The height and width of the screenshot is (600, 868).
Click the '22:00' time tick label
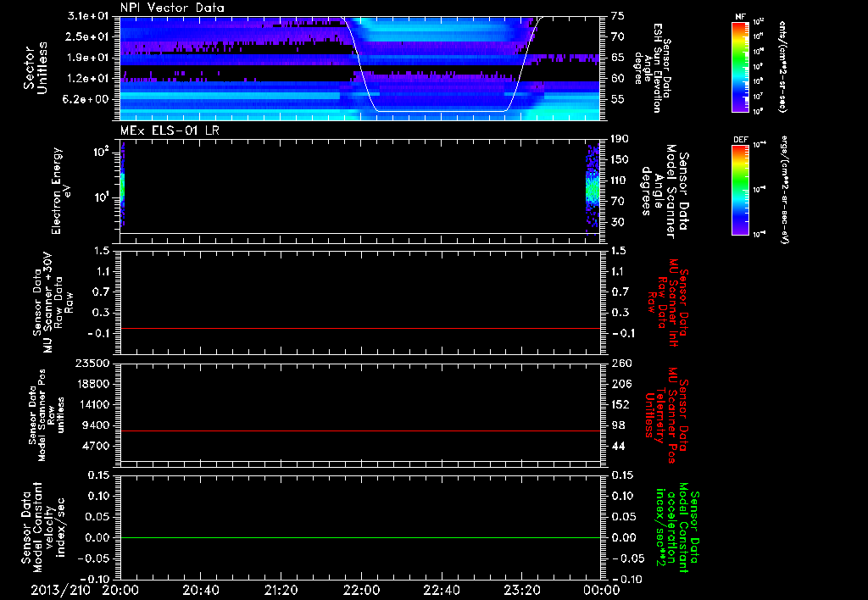361,590
